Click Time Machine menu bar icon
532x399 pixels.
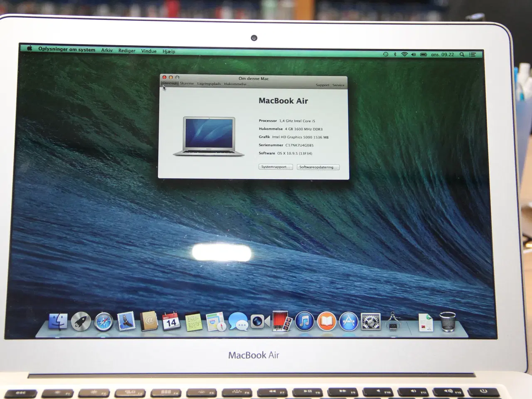coord(386,54)
